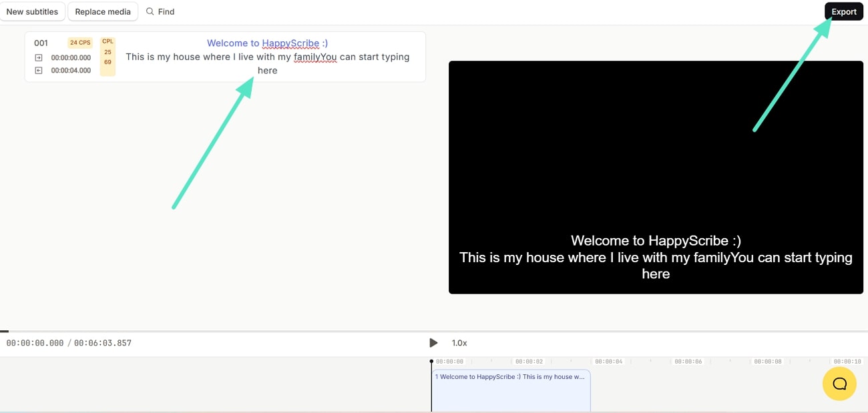Open the Replace media option
868x413 pixels.
103,11
